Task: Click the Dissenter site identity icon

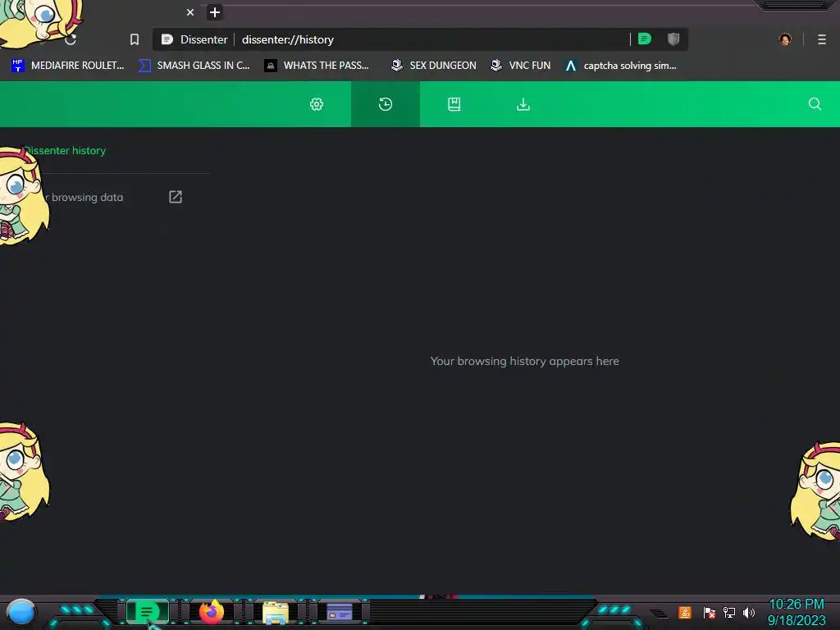Action: pos(167,39)
